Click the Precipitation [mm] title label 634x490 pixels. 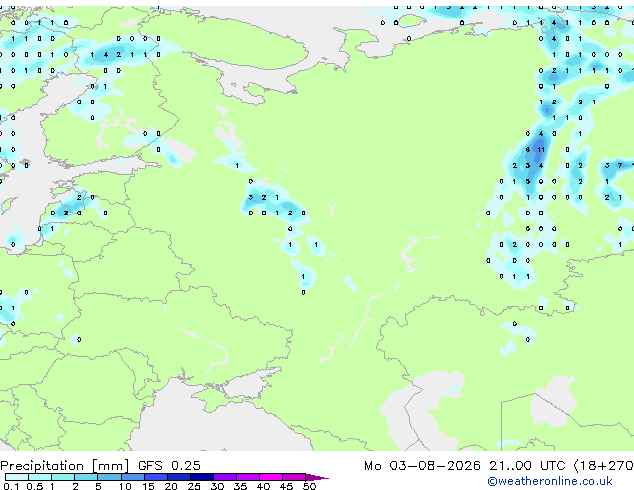[x=65, y=466]
